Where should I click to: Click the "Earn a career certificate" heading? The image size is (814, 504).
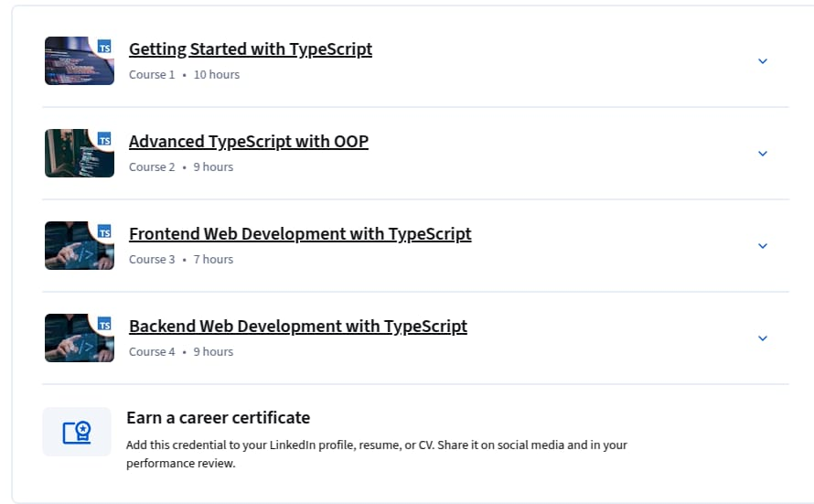pyautogui.click(x=218, y=418)
